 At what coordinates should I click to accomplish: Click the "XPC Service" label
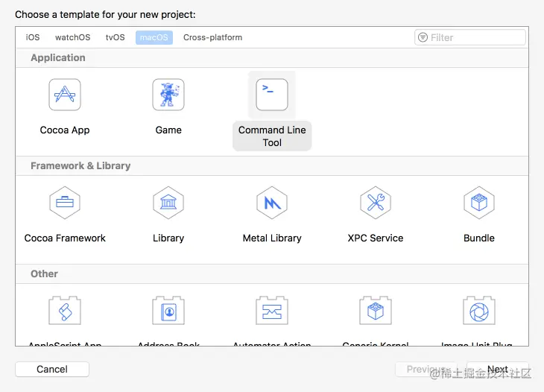[x=376, y=238]
